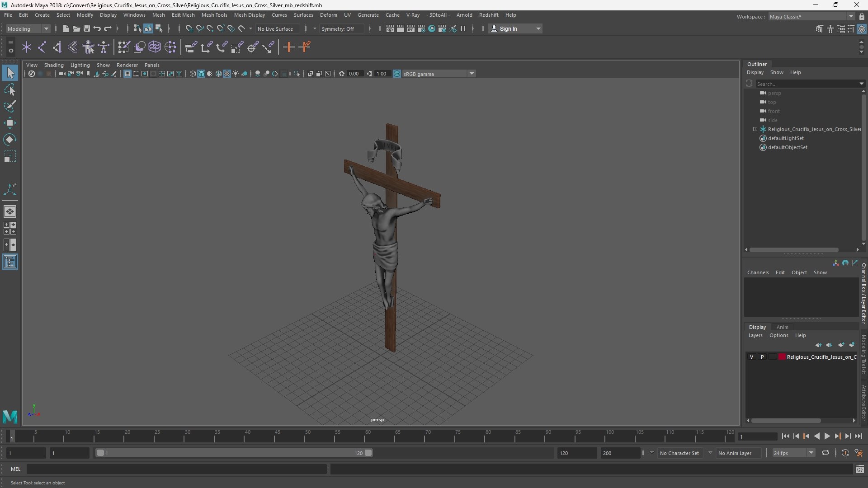Open the Redshift menu

[489, 15]
